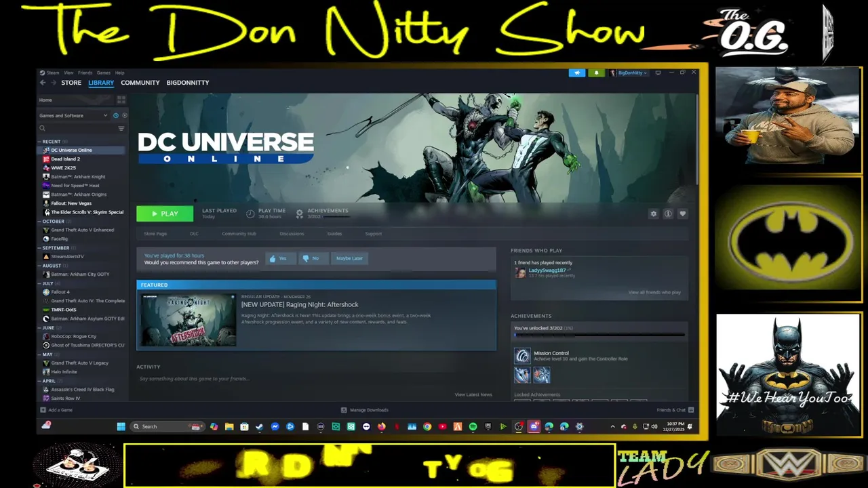The height and width of the screenshot is (488, 868).
Task: Open the Mission Control achievement icon
Action: pyautogui.click(x=522, y=356)
